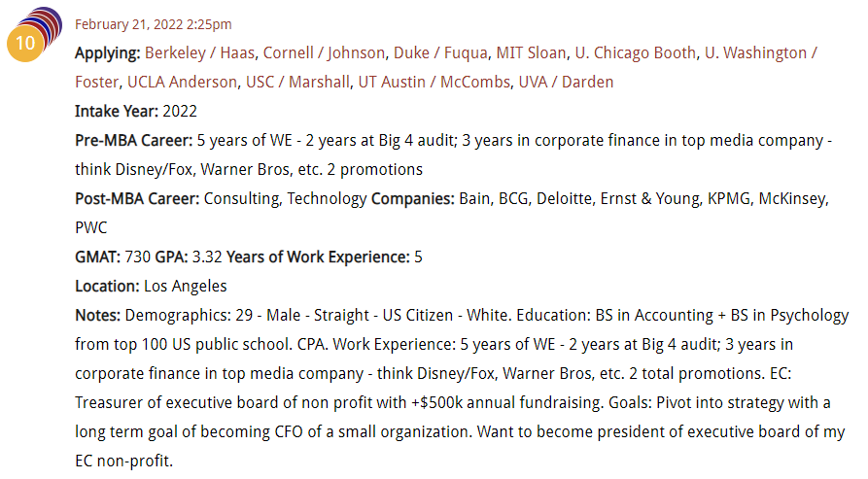Open the USC / Marshall link
868x479 pixels.
[x=297, y=82]
